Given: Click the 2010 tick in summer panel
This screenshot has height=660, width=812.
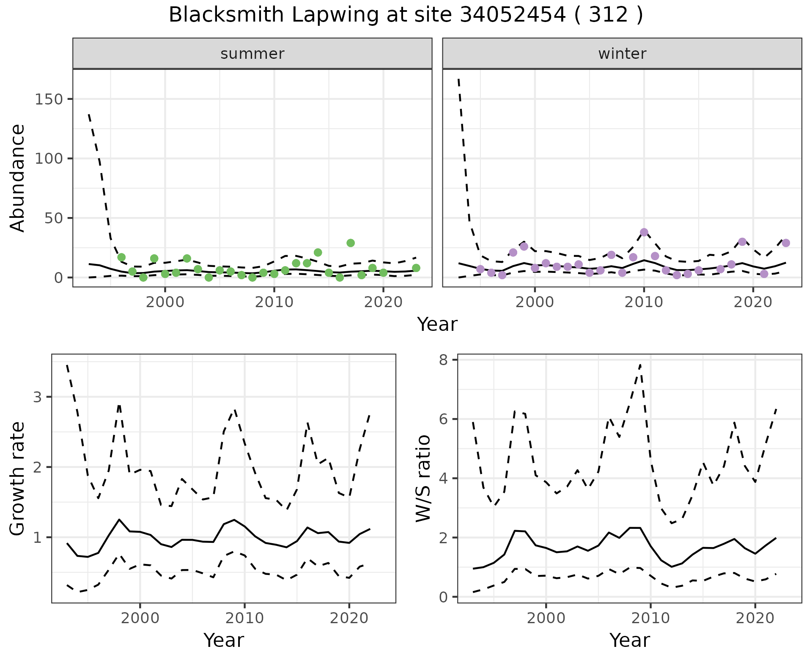Looking at the screenshot, I should (x=274, y=302).
